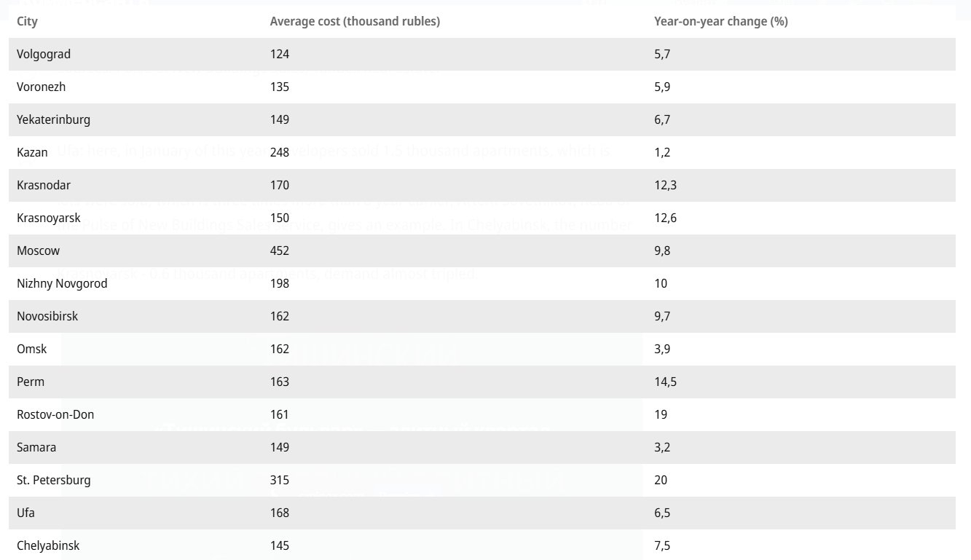Click Kazan's average cost of 248

tap(280, 152)
